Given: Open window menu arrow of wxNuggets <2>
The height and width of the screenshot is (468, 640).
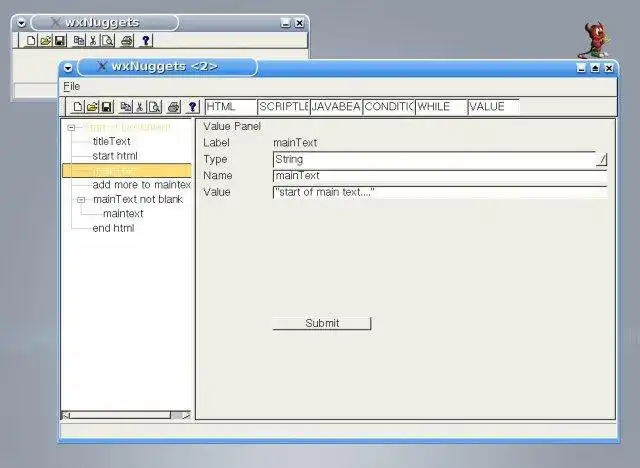Looking at the screenshot, I should [68, 68].
